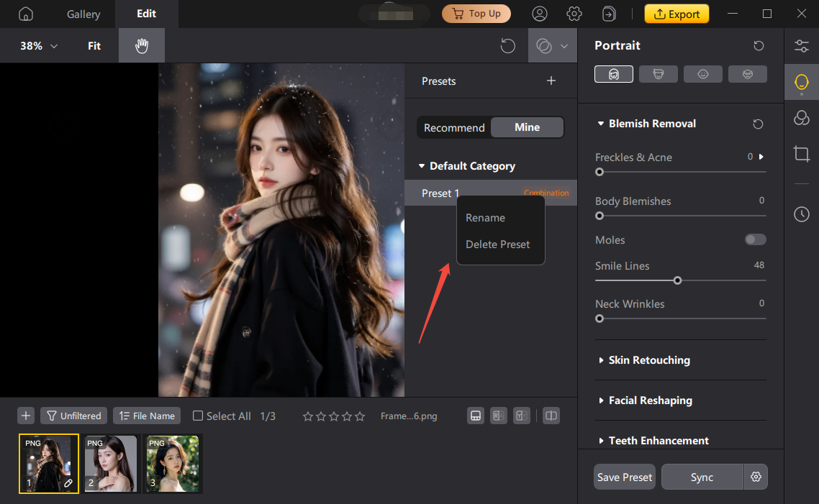Click the presets overlapping circles icon
This screenshot has height=504, width=819.
(x=544, y=46)
